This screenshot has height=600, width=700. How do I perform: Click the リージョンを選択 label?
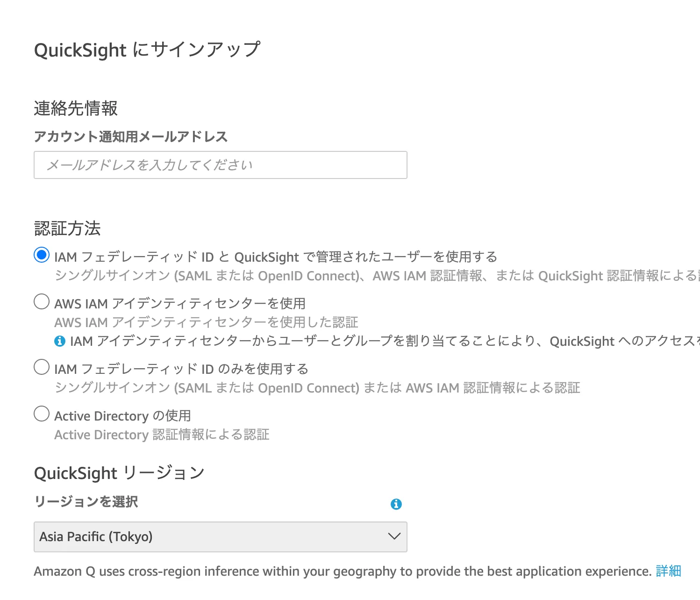86,502
